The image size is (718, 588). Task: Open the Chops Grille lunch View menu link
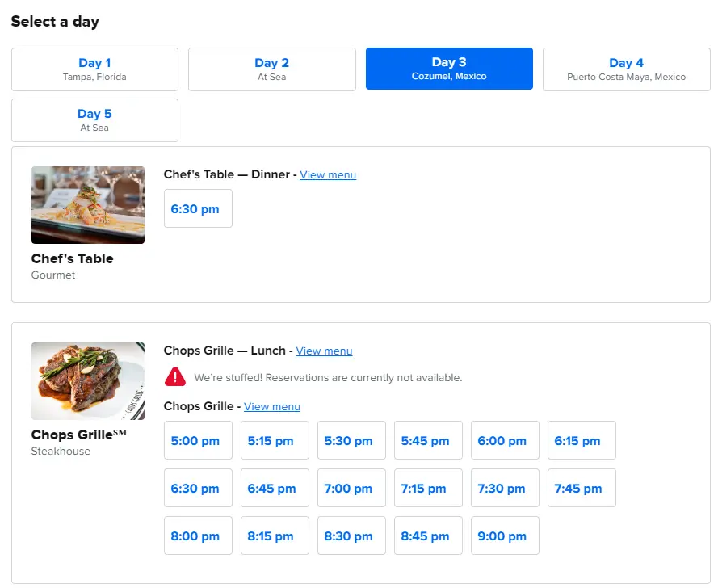click(324, 351)
